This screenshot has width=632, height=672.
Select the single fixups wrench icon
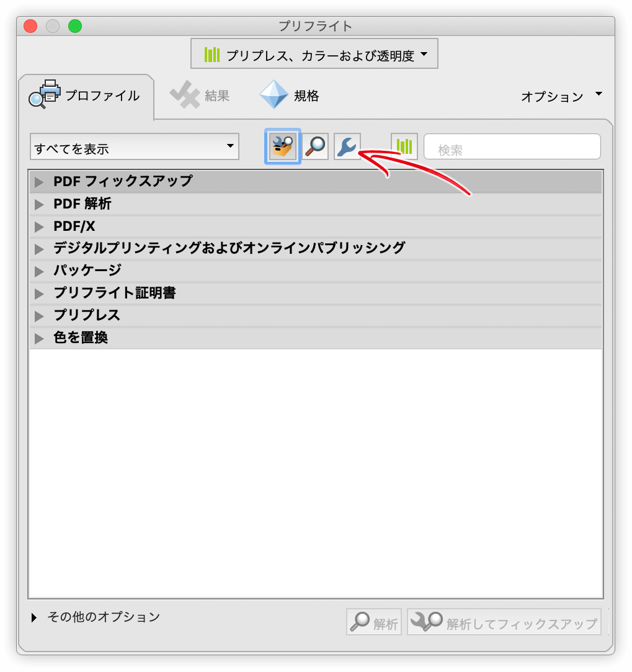click(x=347, y=146)
